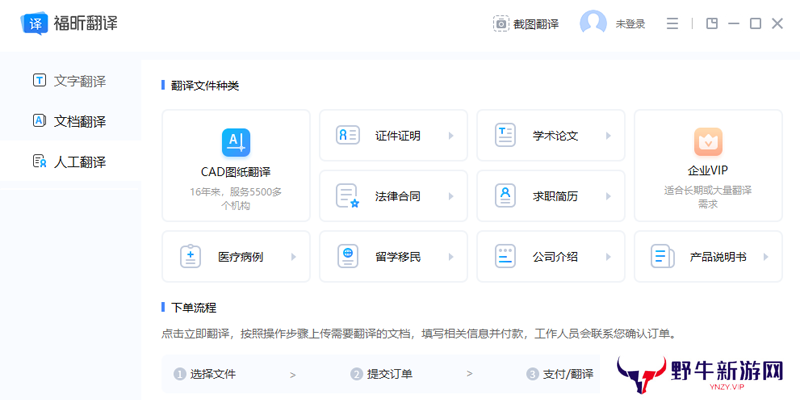Expand the 留学移民 arrow
The height and width of the screenshot is (400, 800).
coord(451,257)
